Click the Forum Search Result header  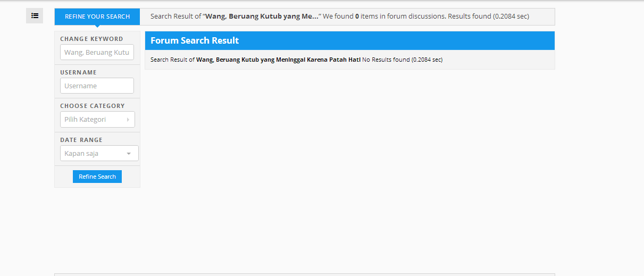[x=349, y=40]
